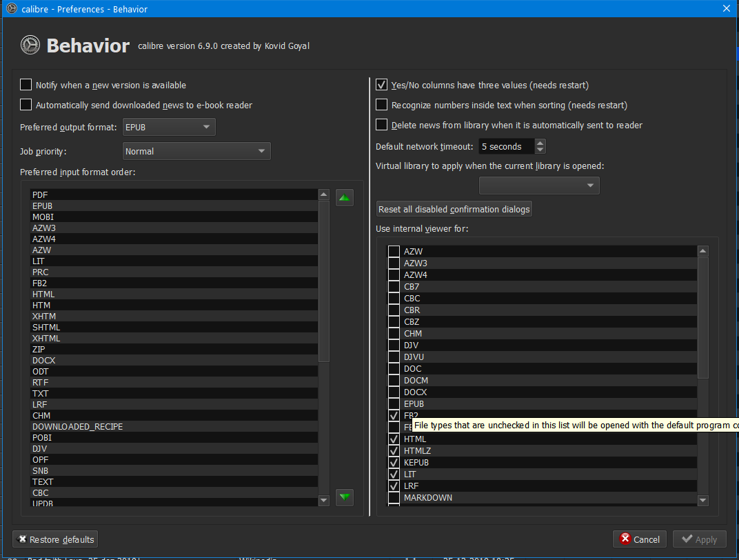The width and height of the screenshot is (739, 560).
Task: Check CBZ in internal viewer list
Action: coord(394,321)
